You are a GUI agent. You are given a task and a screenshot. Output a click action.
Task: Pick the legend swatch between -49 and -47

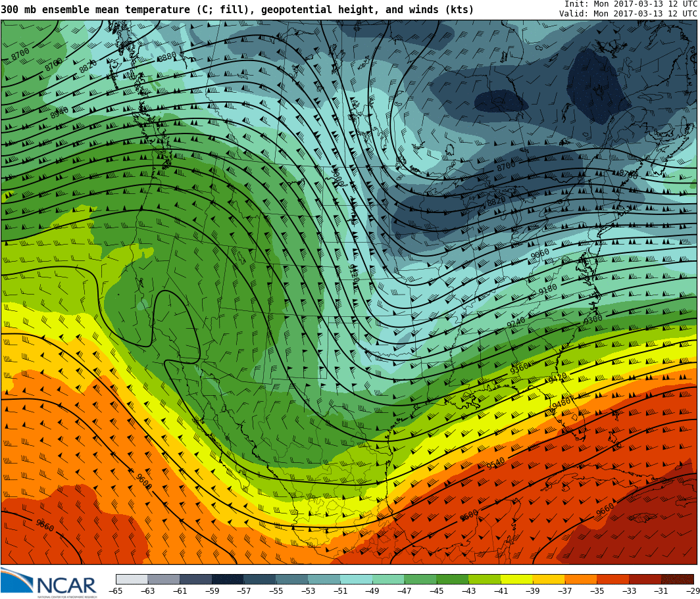[389, 579]
